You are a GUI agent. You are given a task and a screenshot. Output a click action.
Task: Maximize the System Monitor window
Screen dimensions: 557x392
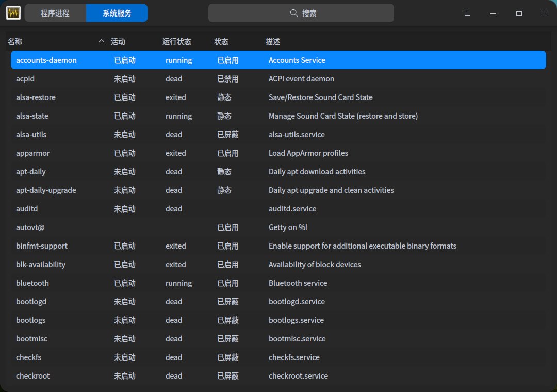pyautogui.click(x=519, y=13)
